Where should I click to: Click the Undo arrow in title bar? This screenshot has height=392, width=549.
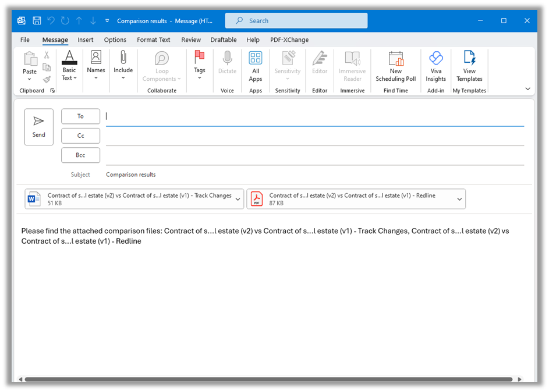(x=51, y=20)
